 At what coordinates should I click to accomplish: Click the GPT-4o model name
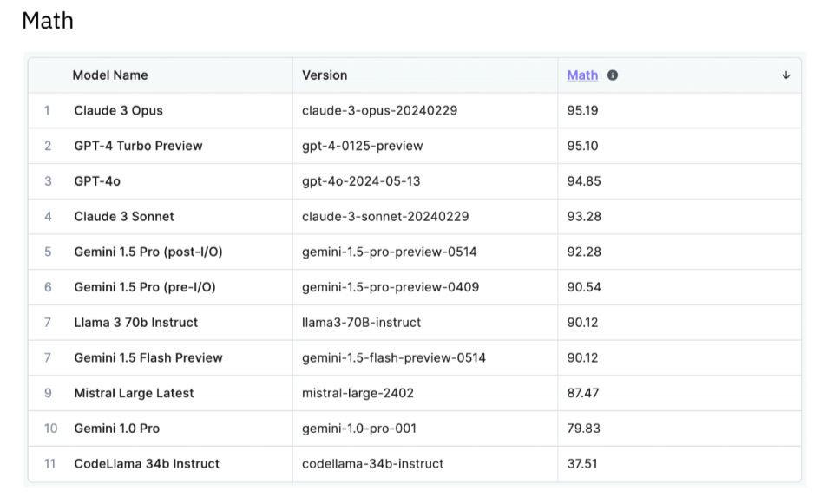97,181
